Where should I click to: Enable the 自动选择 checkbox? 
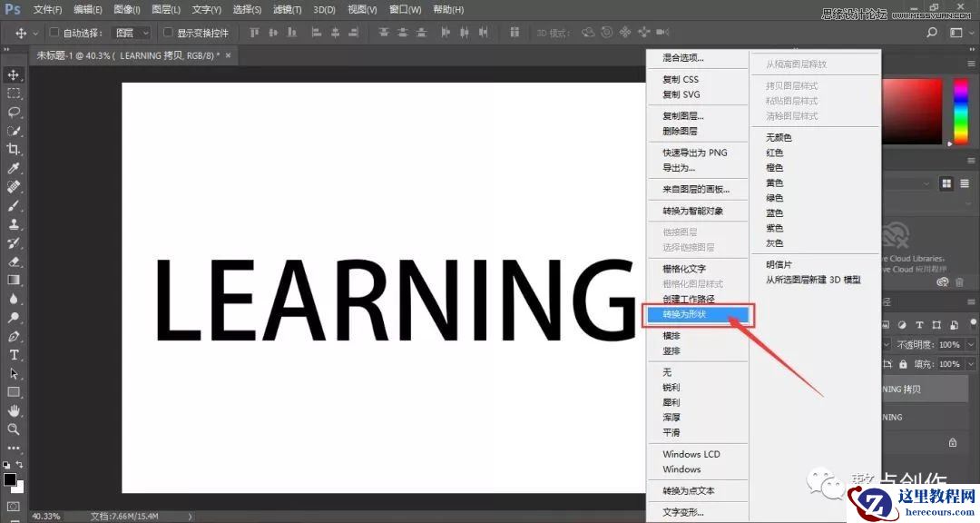pyautogui.click(x=53, y=31)
